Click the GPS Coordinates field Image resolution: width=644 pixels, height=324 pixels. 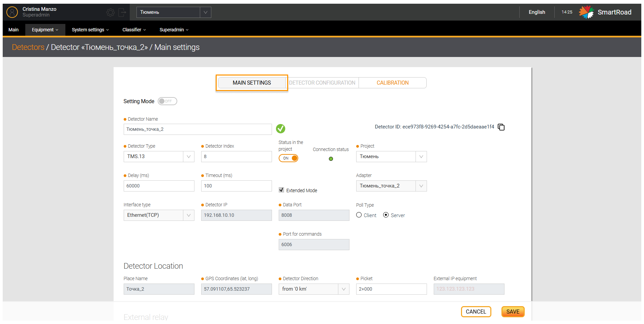coord(237,289)
